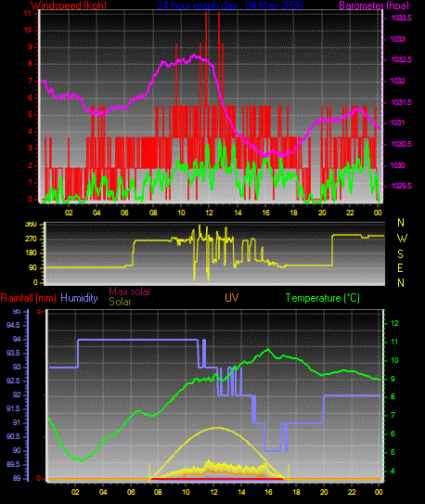Click the 94.5 value on humidity axis
This screenshot has width=425, height=504.
pos(13,326)
